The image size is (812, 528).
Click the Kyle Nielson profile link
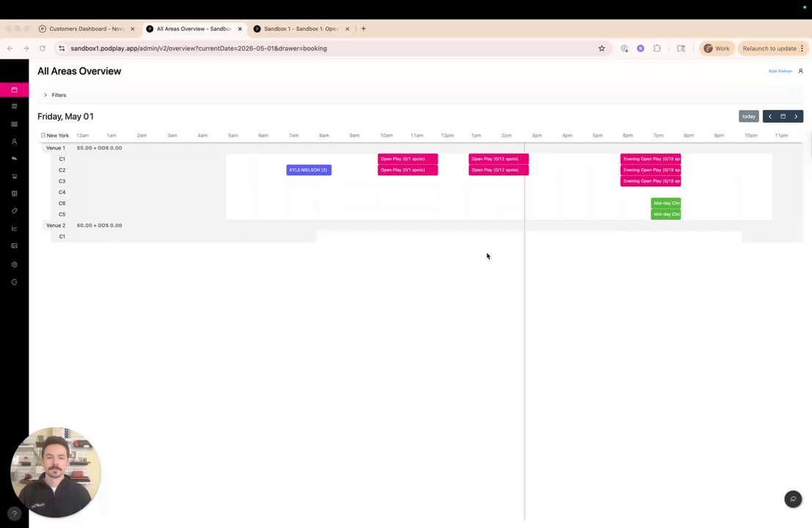[x=780, y=71]
